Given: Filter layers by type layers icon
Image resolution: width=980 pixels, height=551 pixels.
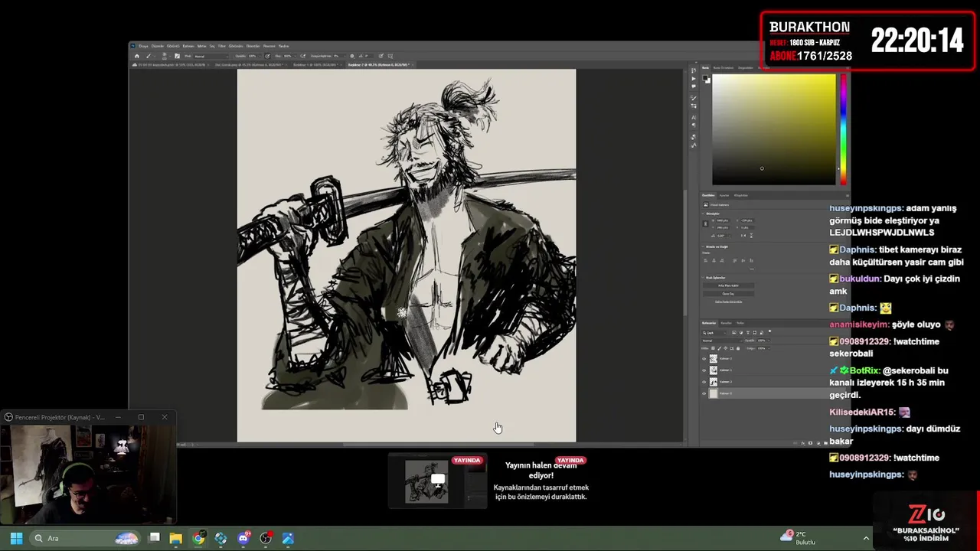Looking at the screenshot, I should coord(748,333).
